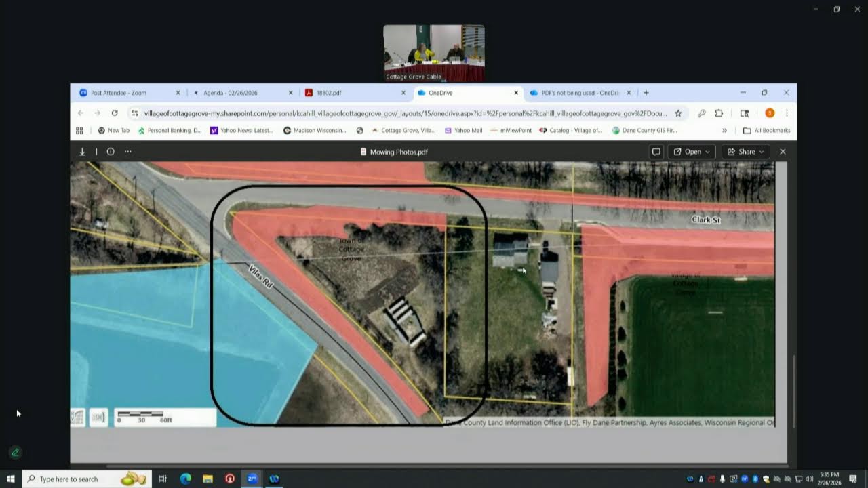
Task: Click the Type here to search box
Action: click(x=85, y=479)
